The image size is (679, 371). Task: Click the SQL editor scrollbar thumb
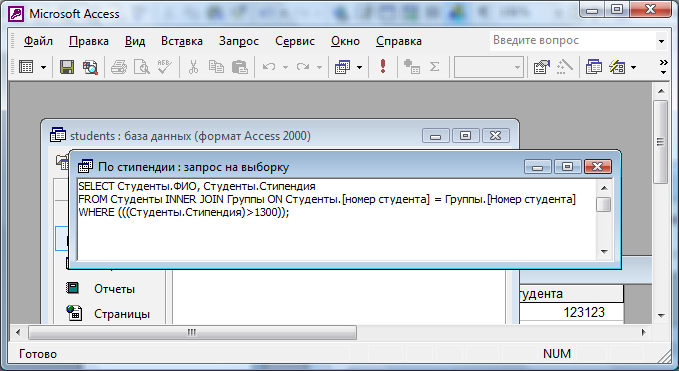click(604, 204)
